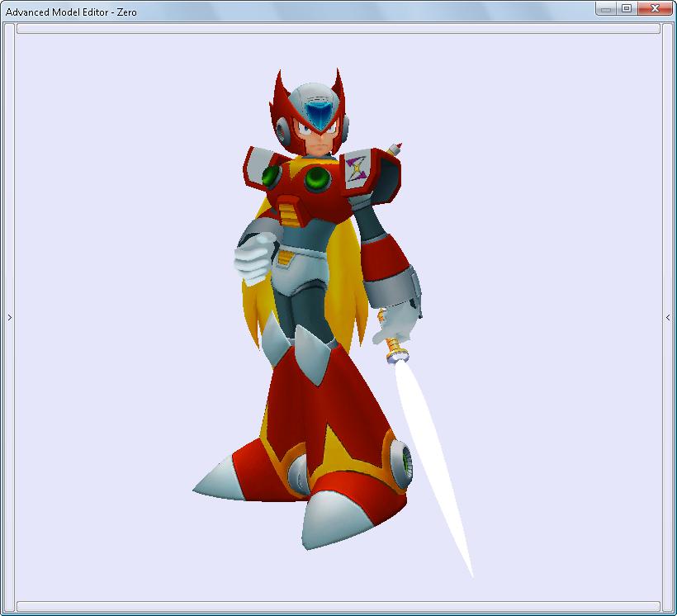Expand the left side panel arrow

8,317
